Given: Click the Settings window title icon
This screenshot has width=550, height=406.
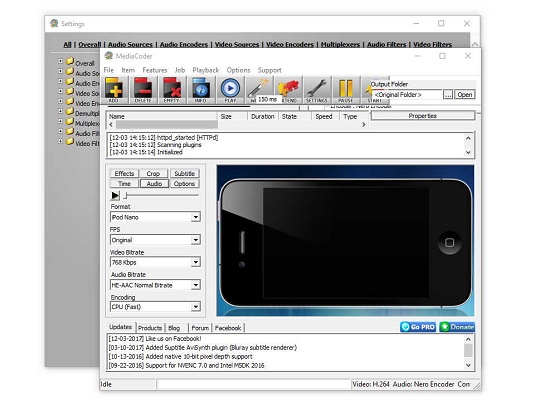Looking at the screenshot, I should tap(54, 24).
